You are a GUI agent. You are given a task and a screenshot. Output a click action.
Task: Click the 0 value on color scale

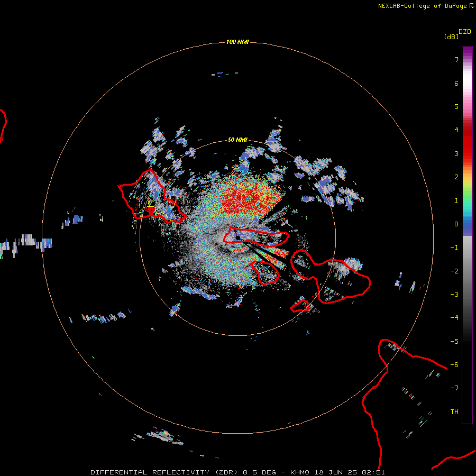(x=456, y=224)
